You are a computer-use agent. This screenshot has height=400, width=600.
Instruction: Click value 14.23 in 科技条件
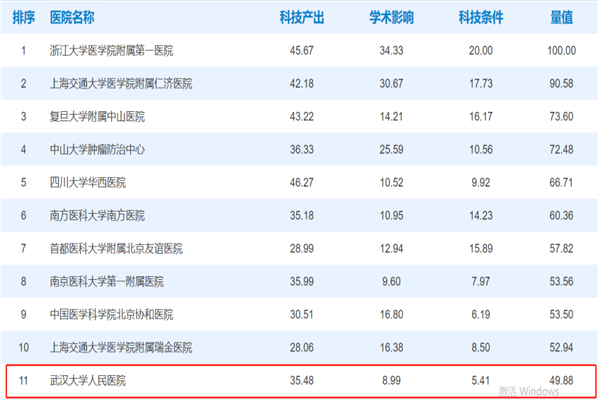pos(481,216)
